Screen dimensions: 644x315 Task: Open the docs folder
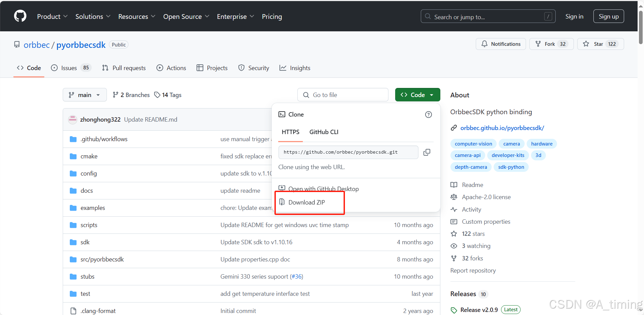87,191
